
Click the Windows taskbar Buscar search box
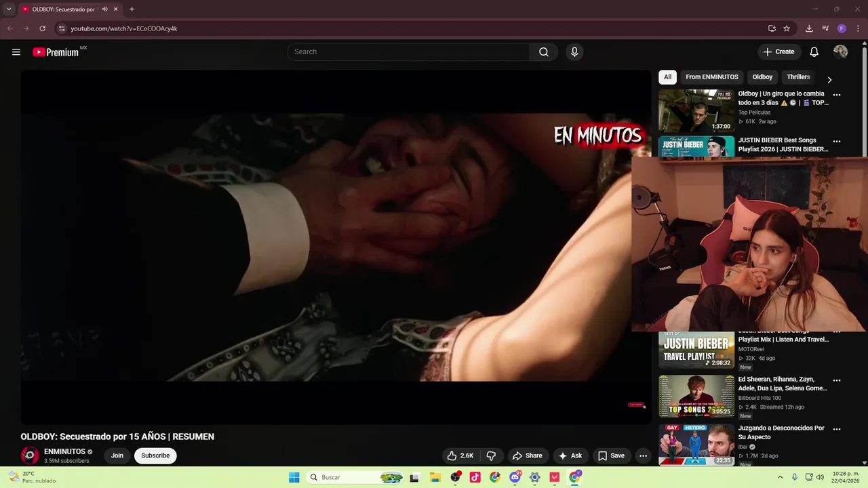pos(354,477)
